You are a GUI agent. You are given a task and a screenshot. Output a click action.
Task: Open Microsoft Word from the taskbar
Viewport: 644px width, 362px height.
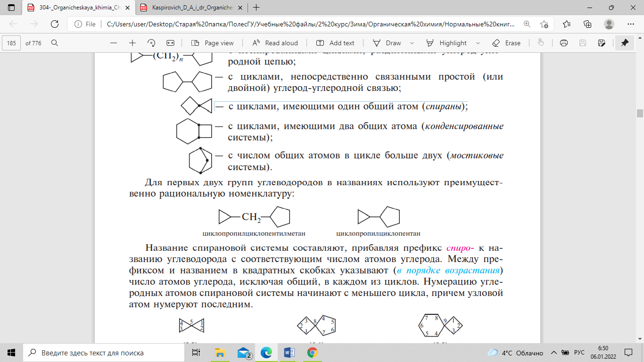tap(289, 353)
